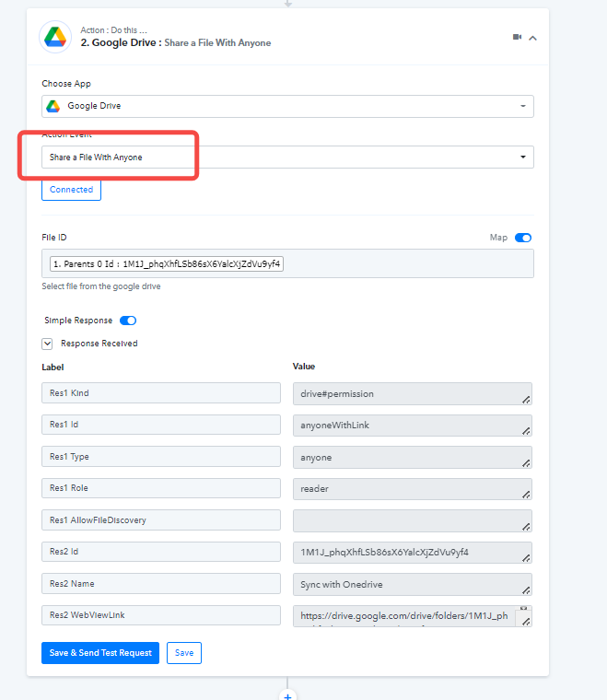The image size is (607, 700).
Task: Click resize handle of drive#permission field
Action: pos(526,400)
